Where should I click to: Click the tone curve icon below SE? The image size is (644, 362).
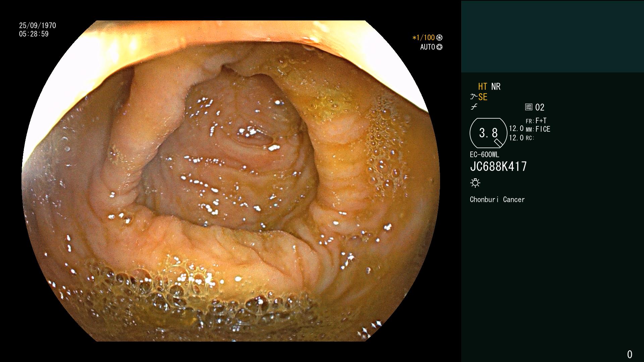pos(474,107)
